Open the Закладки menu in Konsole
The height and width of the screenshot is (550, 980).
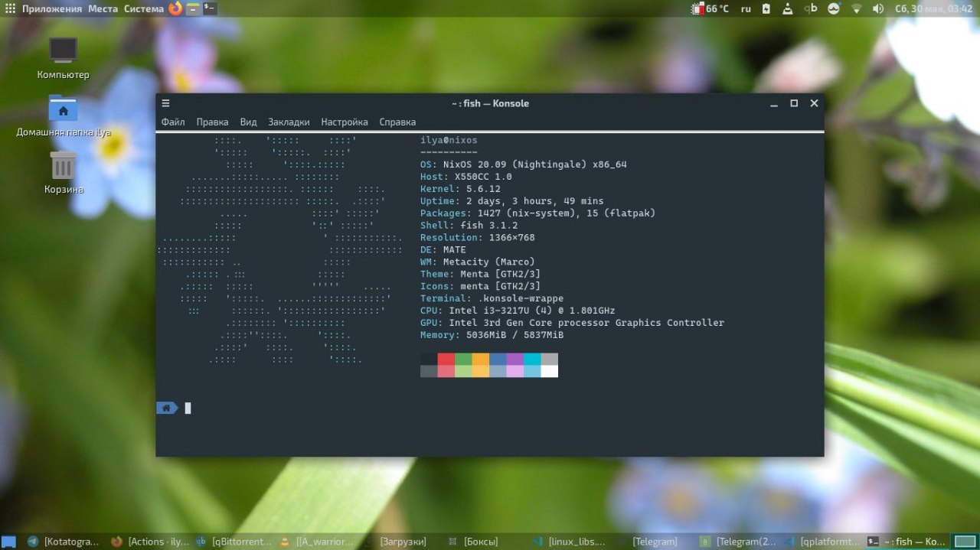[289, 122]
